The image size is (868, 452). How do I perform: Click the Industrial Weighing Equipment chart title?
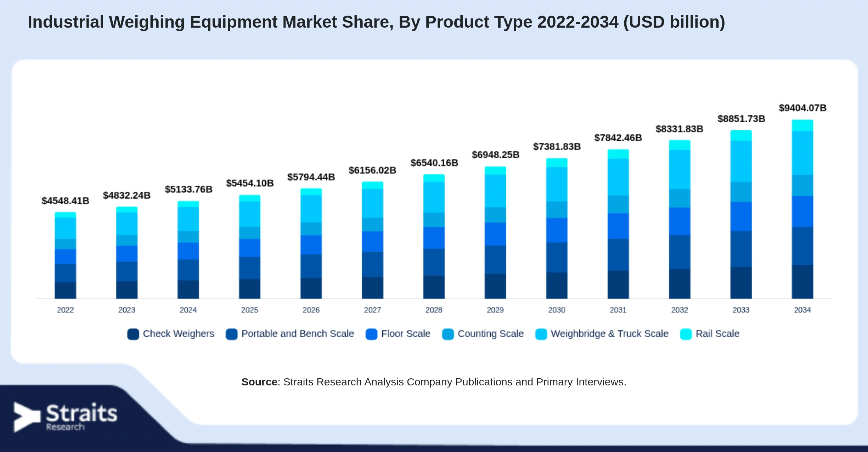click(376, 22)
